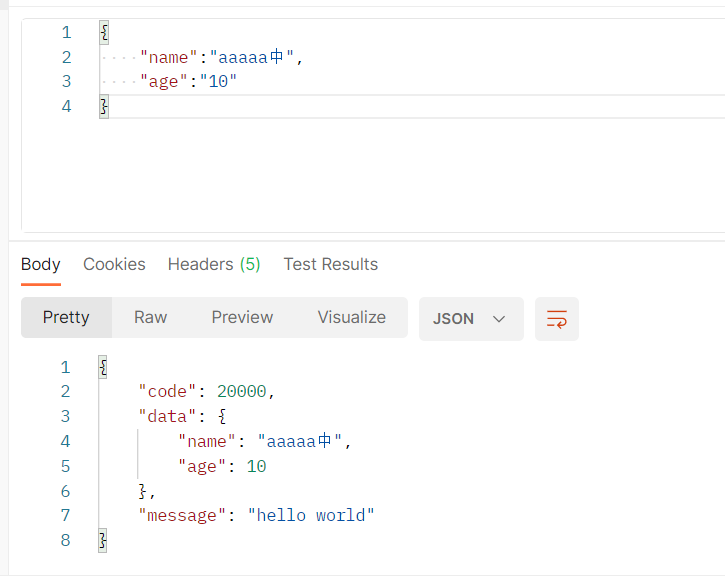Open the Cookies tab
Image resolution: width=725 pixels, height=576 pixels.
pos(114,265)
